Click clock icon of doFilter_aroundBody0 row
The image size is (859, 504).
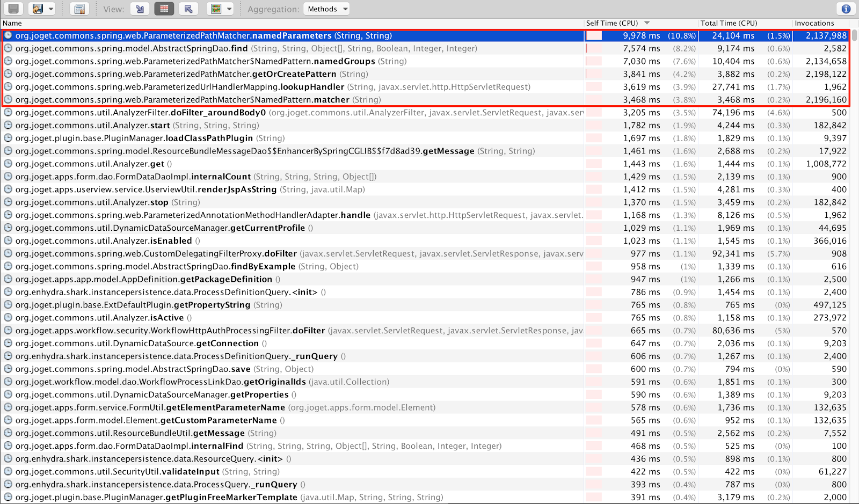tap(8, 113)
